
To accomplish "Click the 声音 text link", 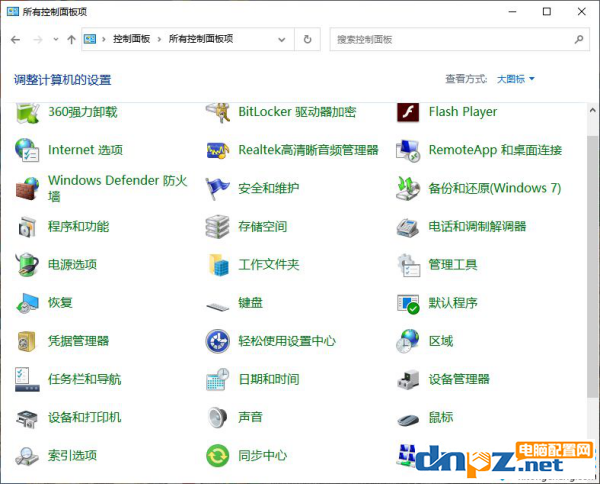I will click(250, 417).
